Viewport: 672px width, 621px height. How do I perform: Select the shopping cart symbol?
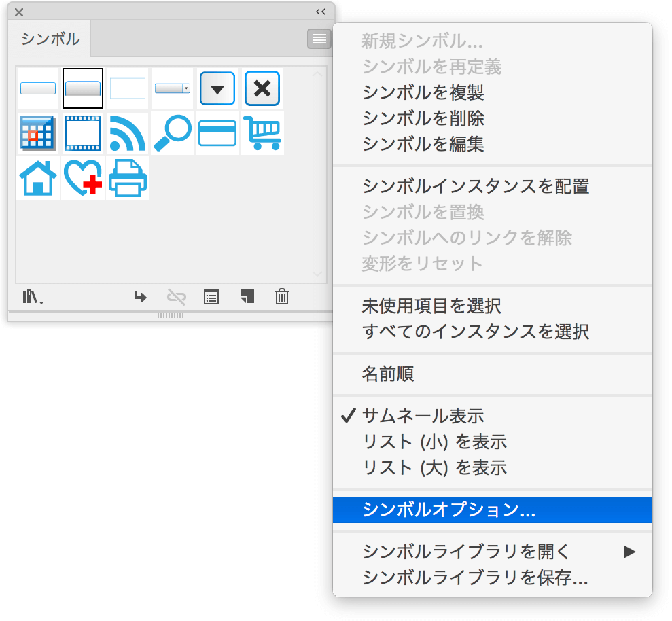pos(262,133)
